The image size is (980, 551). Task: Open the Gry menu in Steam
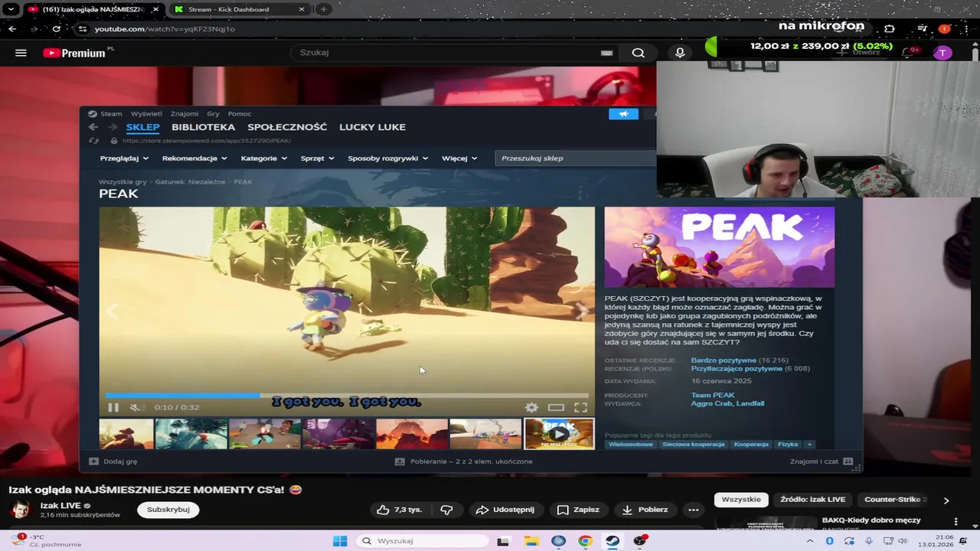pyautogui.click(x=213, y=114)
